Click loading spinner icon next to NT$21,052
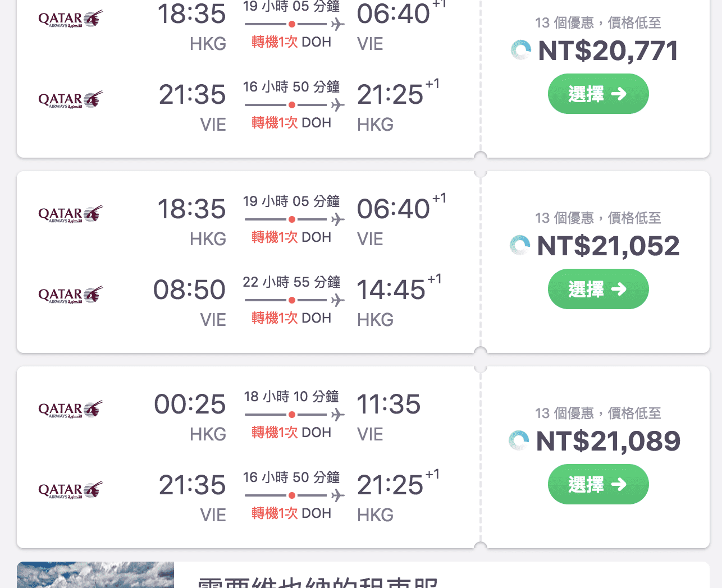The width and height of the screenshot is (722, 588). coord(520,245)
